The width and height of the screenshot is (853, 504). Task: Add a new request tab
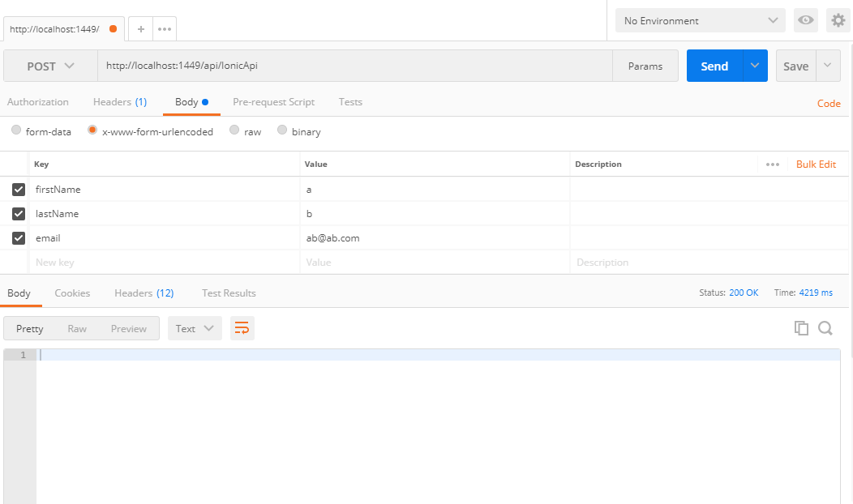click(140, 28)
